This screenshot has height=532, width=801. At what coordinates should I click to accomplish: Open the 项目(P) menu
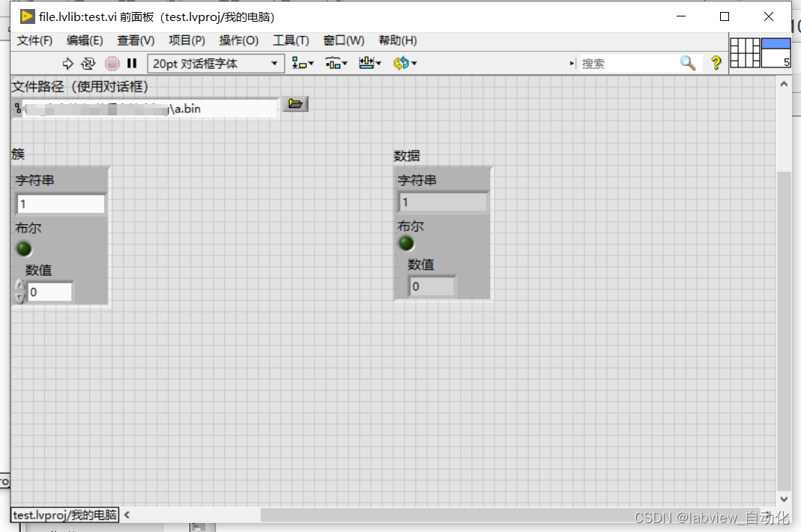coord(187,41)
